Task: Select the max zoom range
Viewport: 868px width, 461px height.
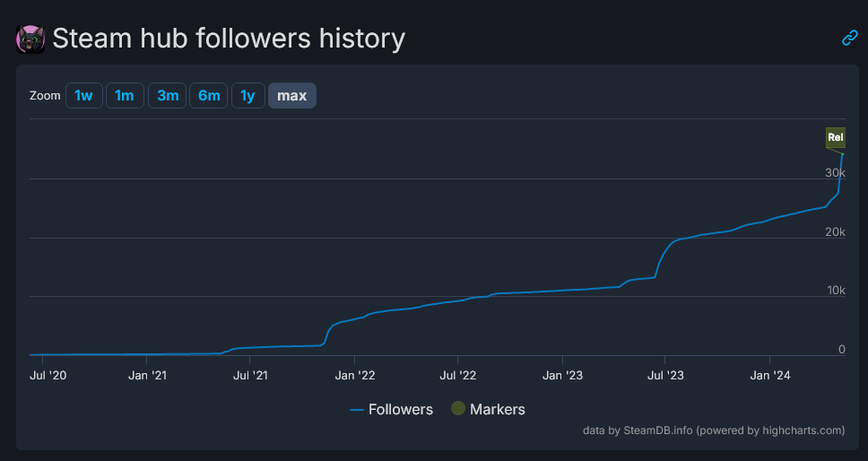Action: coord(291,95)
